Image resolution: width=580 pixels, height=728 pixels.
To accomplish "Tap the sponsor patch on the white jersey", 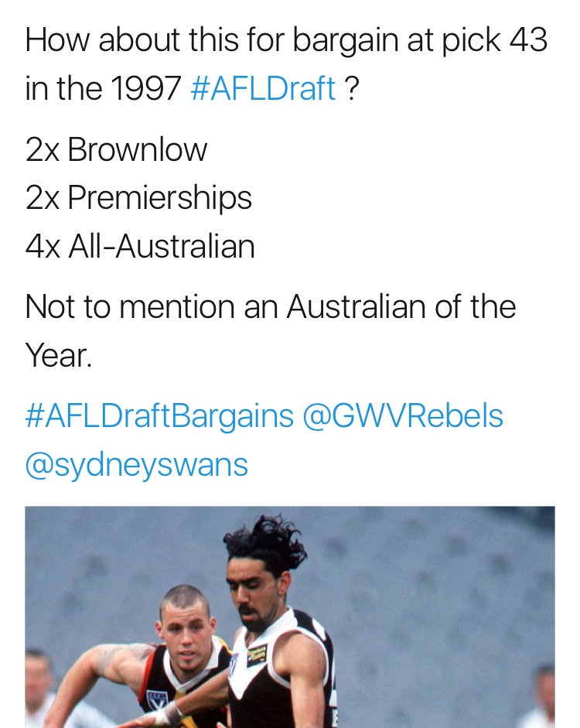I will click(x=257, y=655).
